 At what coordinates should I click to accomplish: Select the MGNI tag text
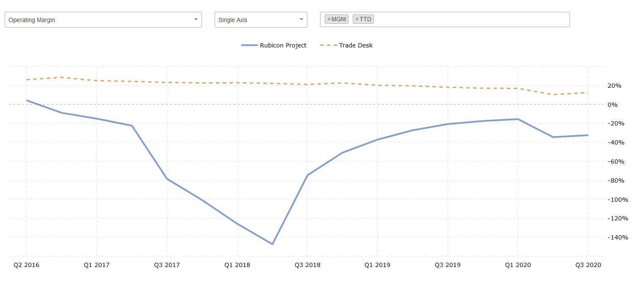point(339,19)
